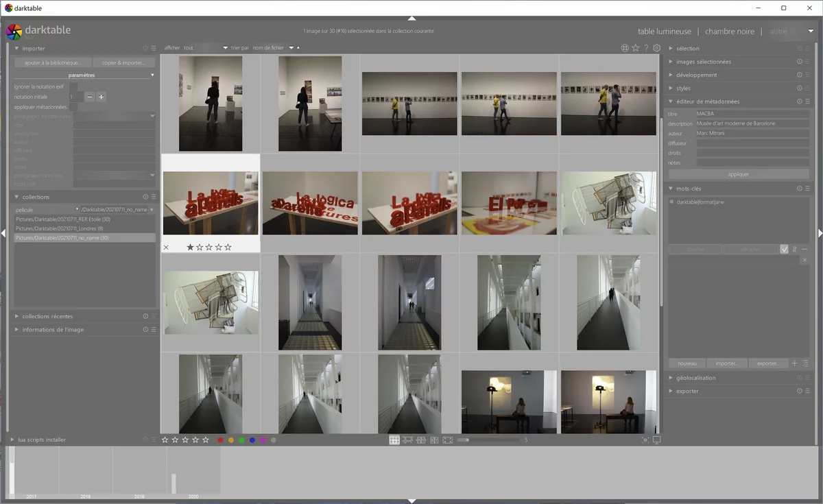This screenshot has height=504, width=823.
Task: Set one-star rating on the selected thumbnail
Action: point(191,247)
